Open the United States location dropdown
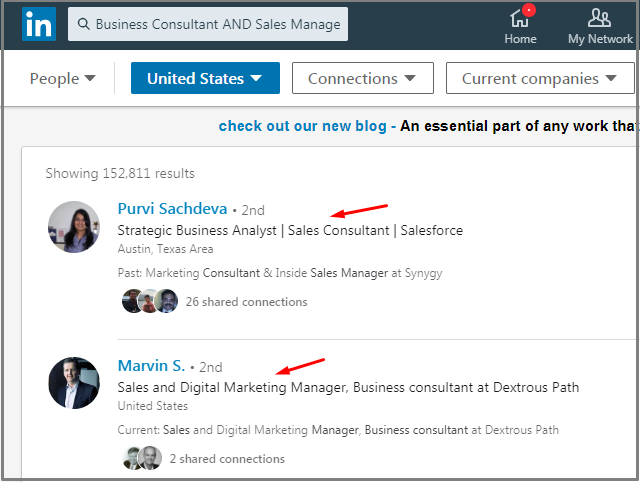Screen dimensions: 640x482 (205, 78)
